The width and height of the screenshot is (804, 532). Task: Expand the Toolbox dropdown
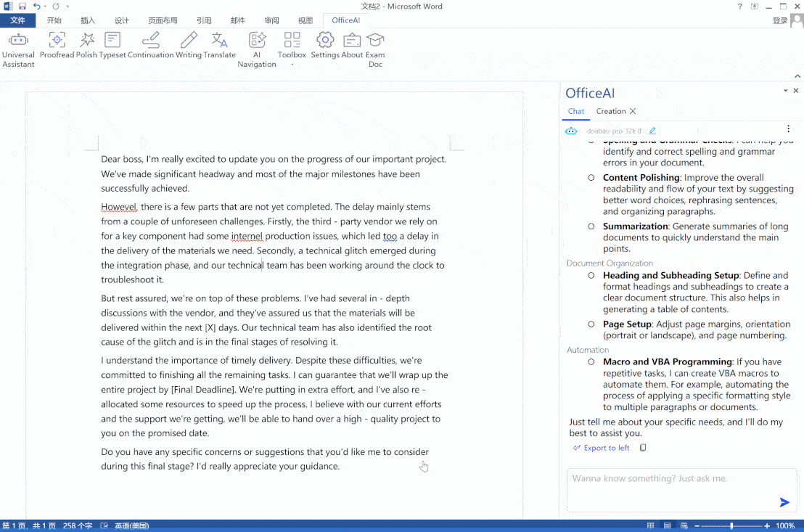292,64
